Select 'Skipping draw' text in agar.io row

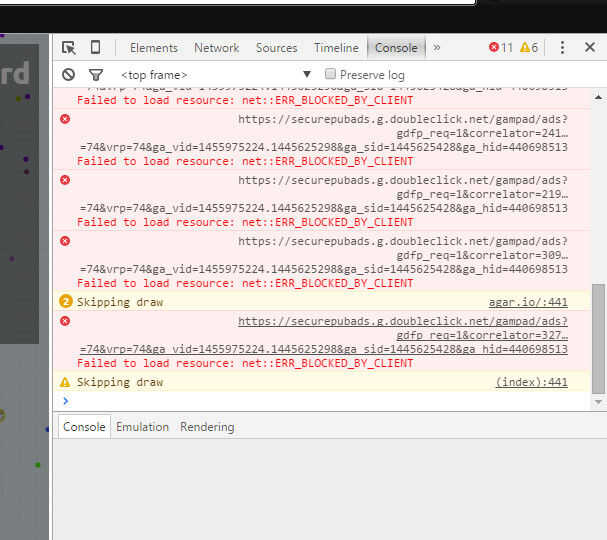pyautogui.click(x=120, y=302)
